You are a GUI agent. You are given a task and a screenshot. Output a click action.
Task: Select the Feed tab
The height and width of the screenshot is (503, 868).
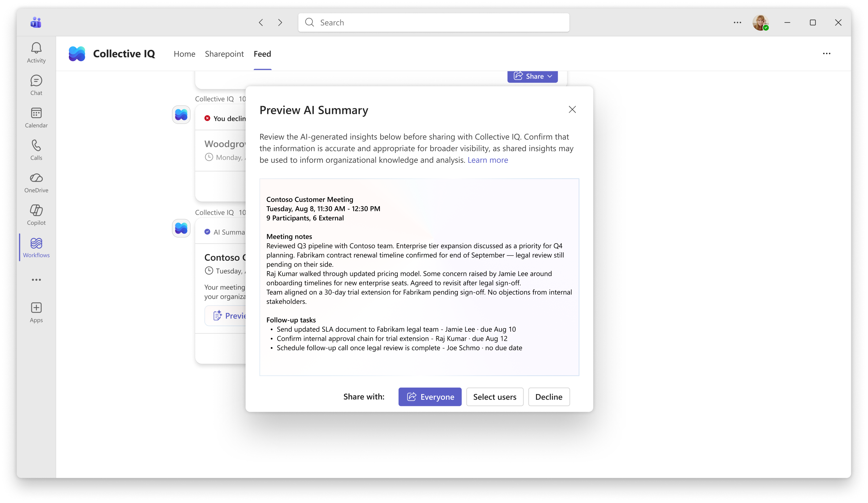pyautogui.click(x=262, y=54)
